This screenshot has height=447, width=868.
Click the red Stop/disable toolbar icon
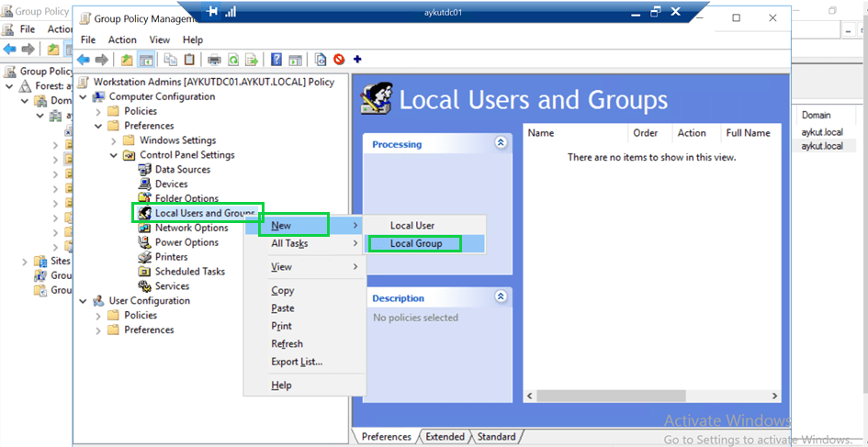click(339, 60)
